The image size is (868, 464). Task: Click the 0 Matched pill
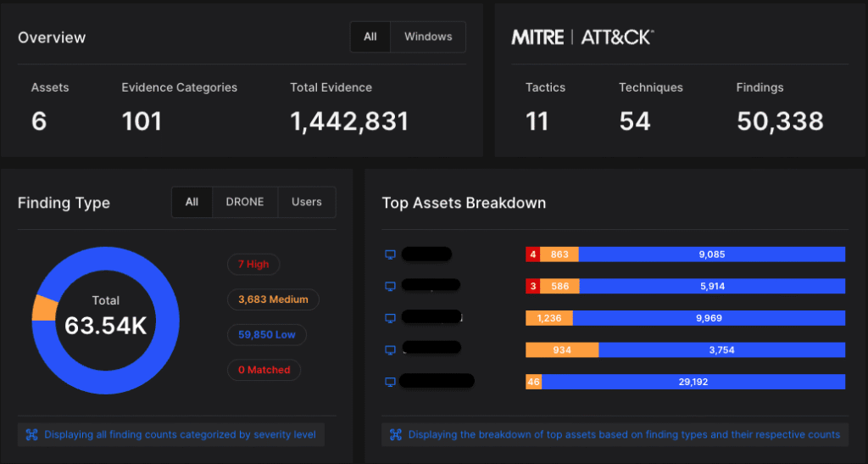pos(264,370)
